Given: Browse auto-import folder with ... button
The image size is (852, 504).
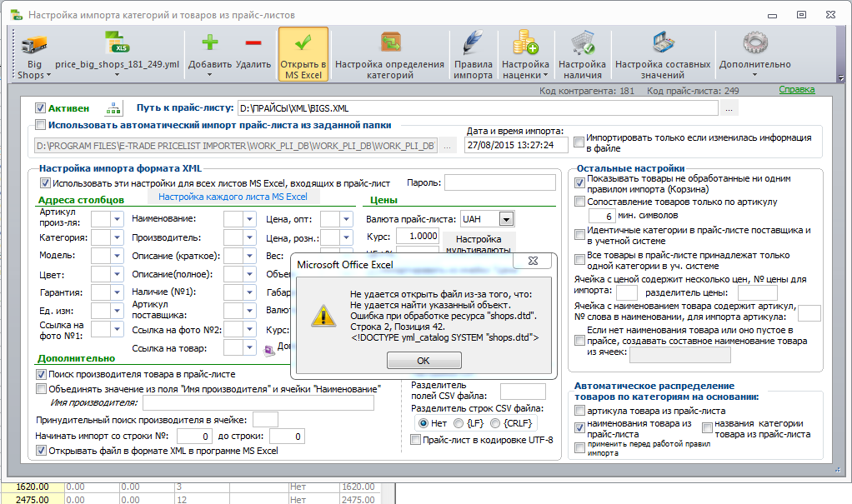Looking at the screenshot, I should tap(447, 146).
